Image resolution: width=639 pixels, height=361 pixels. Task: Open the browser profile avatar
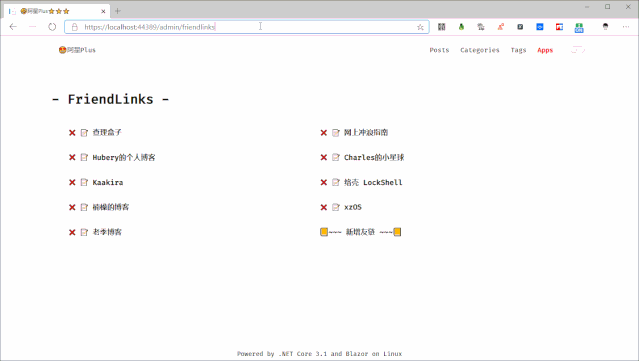[x=605, y=27]
